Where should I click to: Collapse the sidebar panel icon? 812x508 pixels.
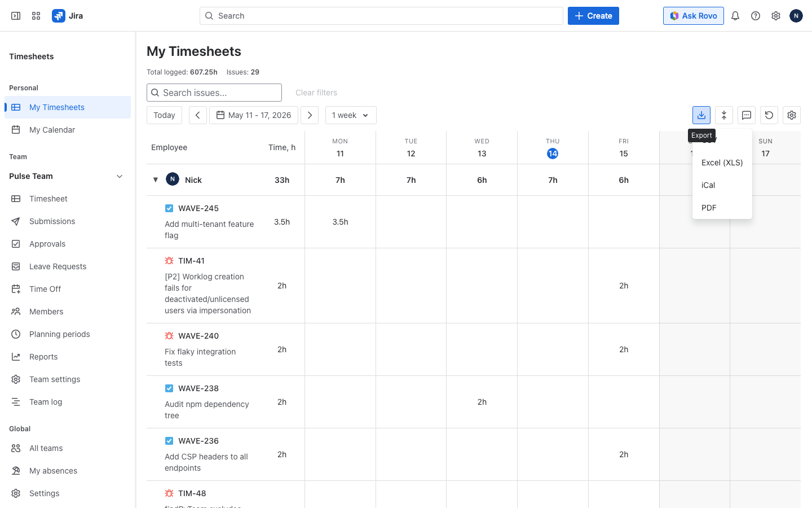click(x=16, y=16)
